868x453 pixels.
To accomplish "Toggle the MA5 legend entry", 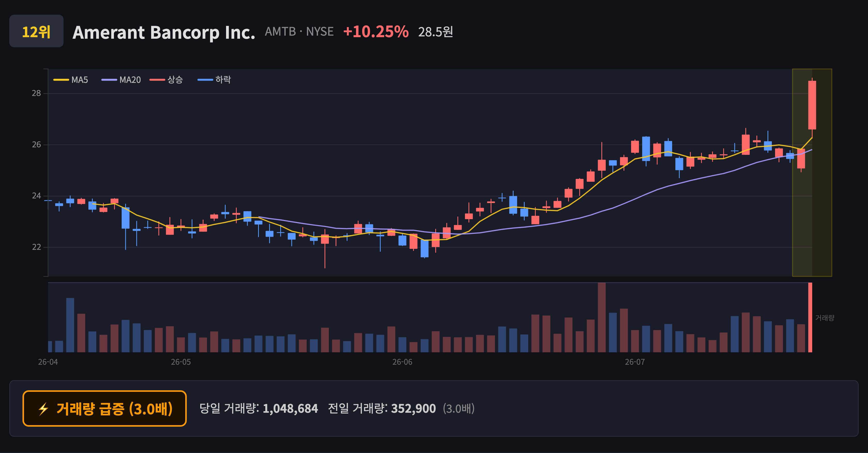I will click(x=71, y=80).
